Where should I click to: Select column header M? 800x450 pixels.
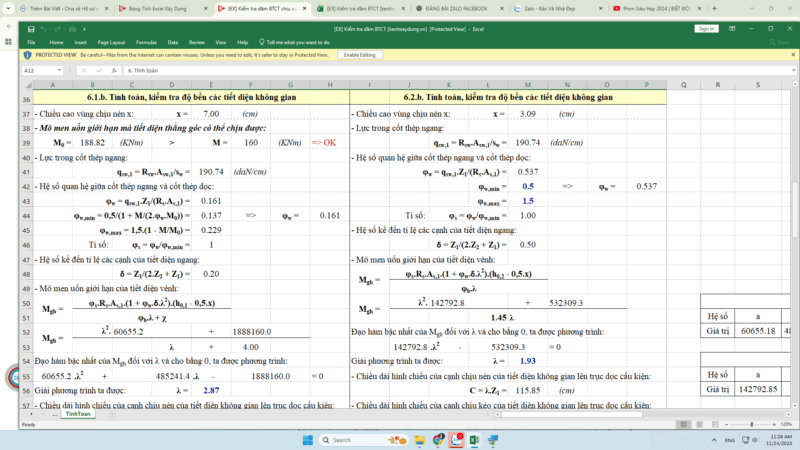527,85
